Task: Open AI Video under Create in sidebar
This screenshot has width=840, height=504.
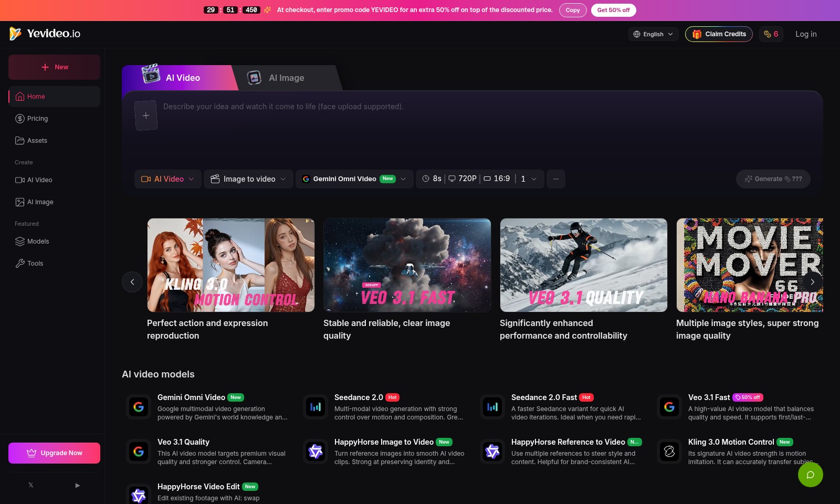Action: point(54,180)
